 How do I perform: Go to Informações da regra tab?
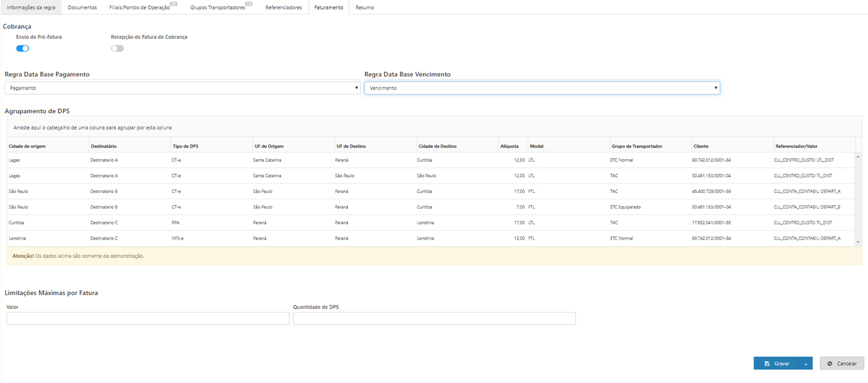pos(31,8)
